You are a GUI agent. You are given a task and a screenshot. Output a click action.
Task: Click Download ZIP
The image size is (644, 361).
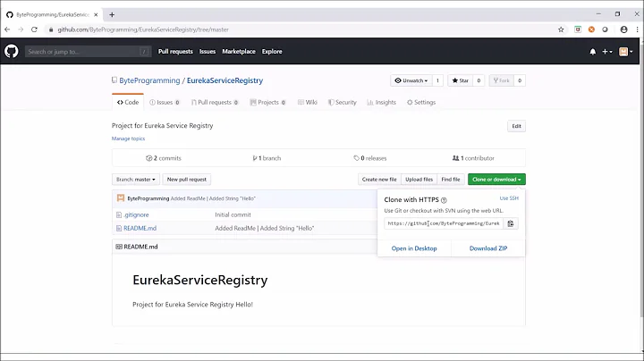click(x=488, y=248)
